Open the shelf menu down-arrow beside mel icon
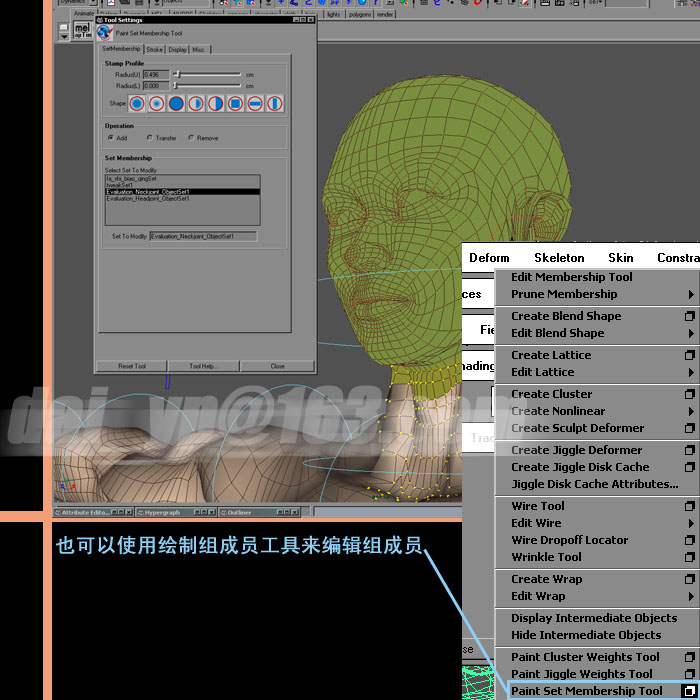Image resolution: width=700 pixels, height=700 pixels. tap(64, 37)
